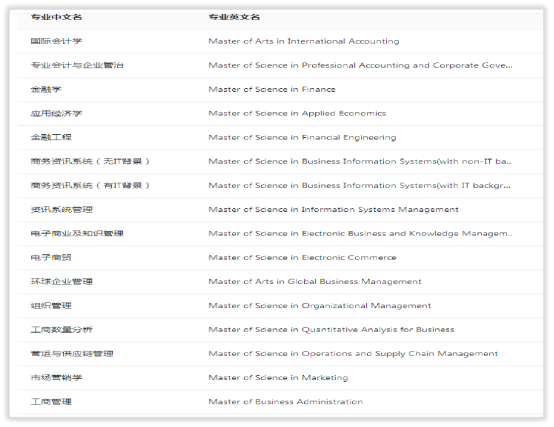Screen dimensions: 554x427
Task: Click Master of Science in Financial Engineering
Action: pos(302,137)
